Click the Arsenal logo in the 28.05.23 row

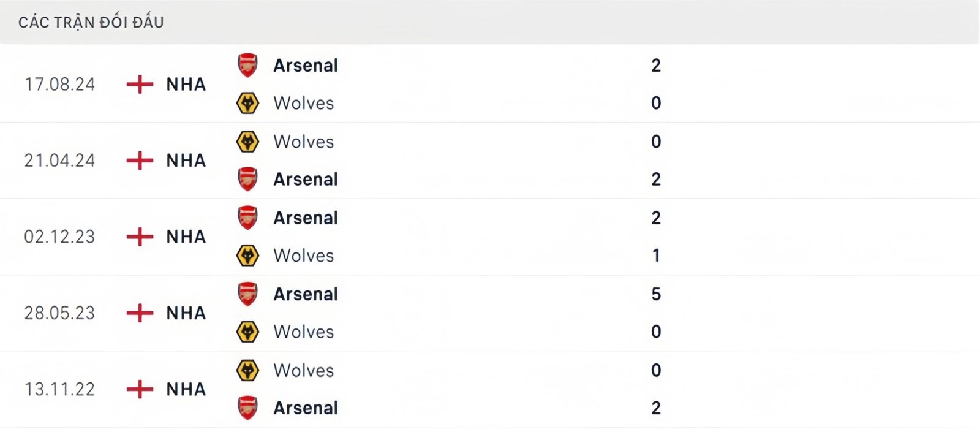point(247,294)
